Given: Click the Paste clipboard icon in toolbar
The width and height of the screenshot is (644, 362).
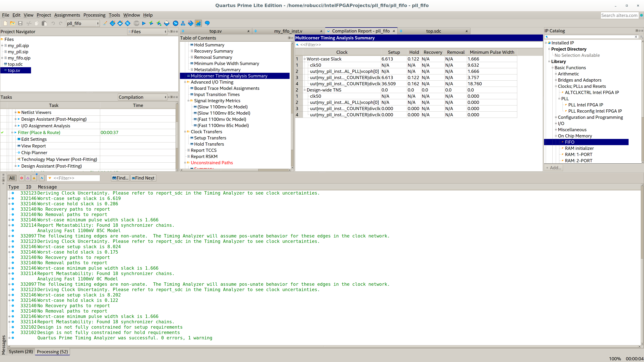Looking at the screenshot, I should (x=44, y=23).
